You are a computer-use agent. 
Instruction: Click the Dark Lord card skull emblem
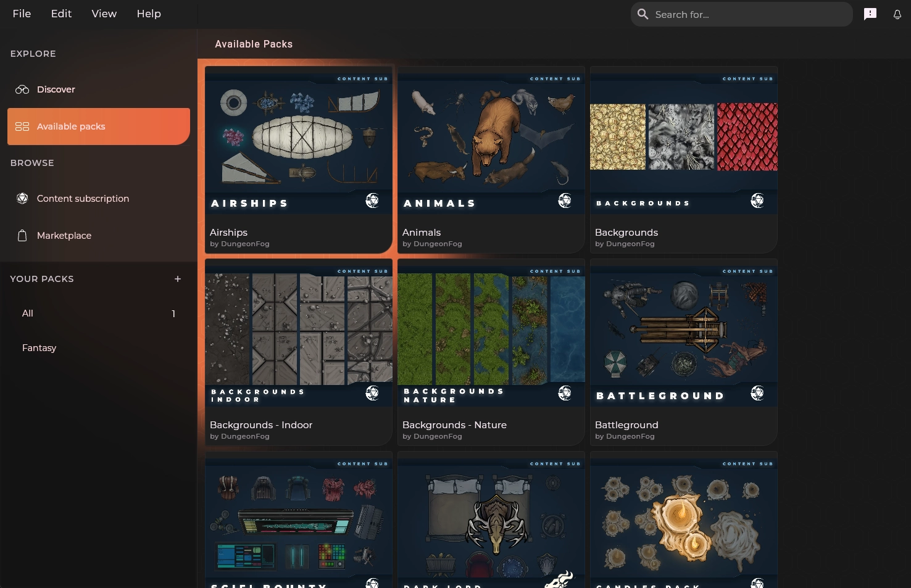[560, 580]
